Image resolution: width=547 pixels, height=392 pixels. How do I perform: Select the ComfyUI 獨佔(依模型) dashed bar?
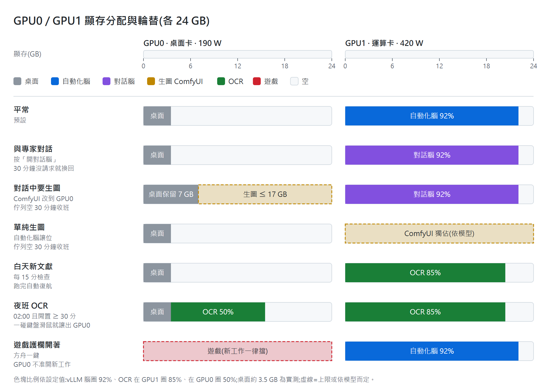pyautogui.click(x=439, y=234)
